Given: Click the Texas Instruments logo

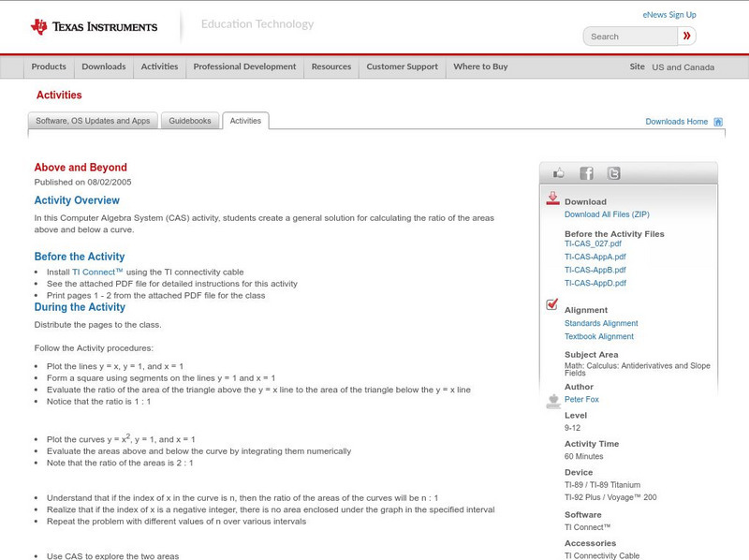Looking at the screenshot, I should click(95, 27).
